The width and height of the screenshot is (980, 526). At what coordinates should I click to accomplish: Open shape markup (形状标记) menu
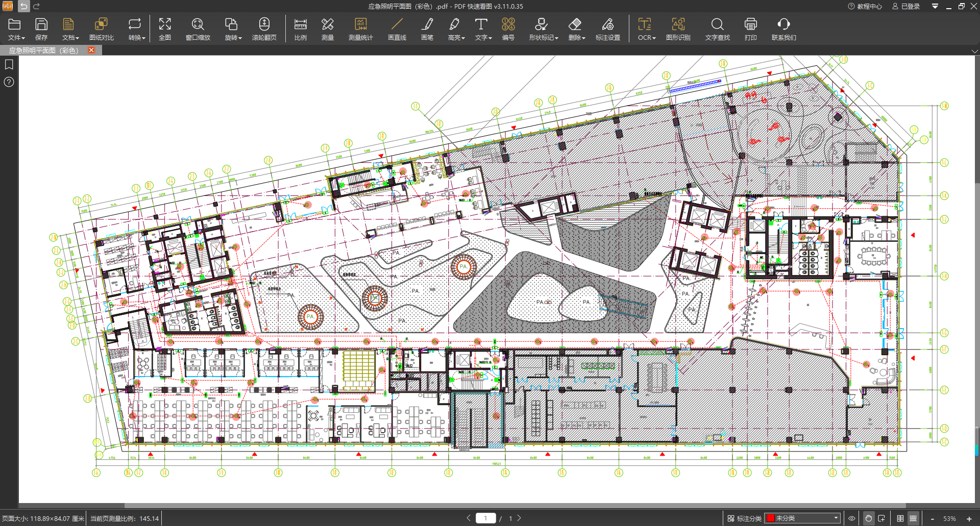[544, 29]
